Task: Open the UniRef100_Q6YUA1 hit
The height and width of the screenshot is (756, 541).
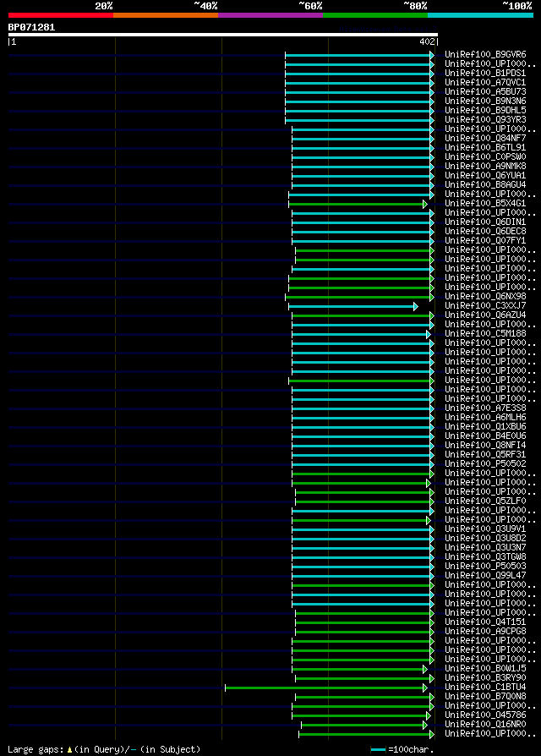Action: [485, 176]
